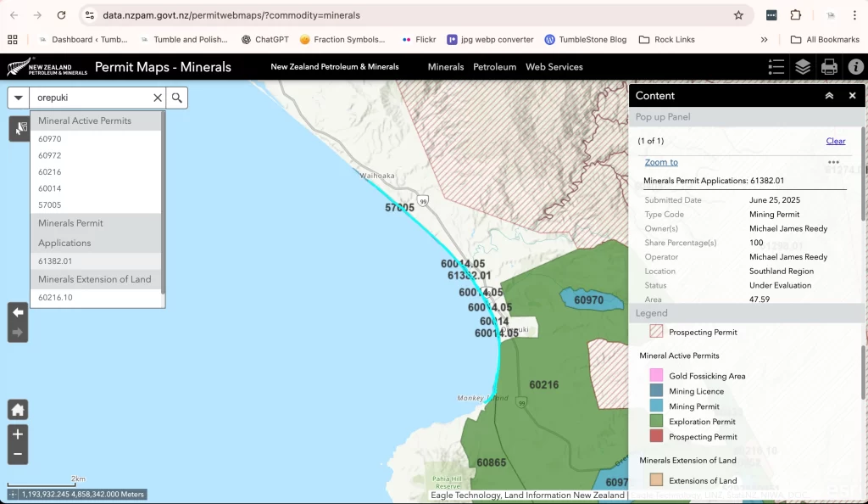The width and height of the screenshot is (868, 504).
Task: Open the legend list icon in header
Action: (x=776, y=67)
